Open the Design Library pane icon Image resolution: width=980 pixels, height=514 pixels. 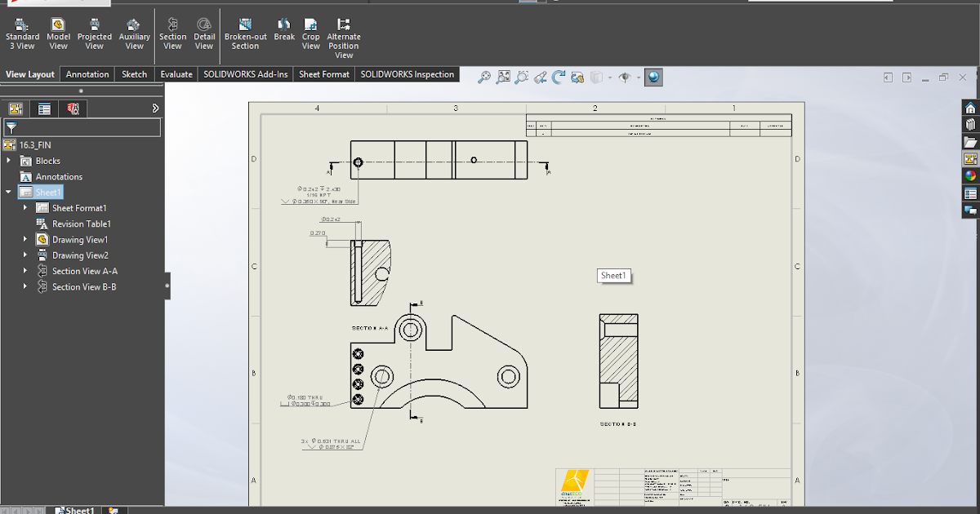pos(969,124)
